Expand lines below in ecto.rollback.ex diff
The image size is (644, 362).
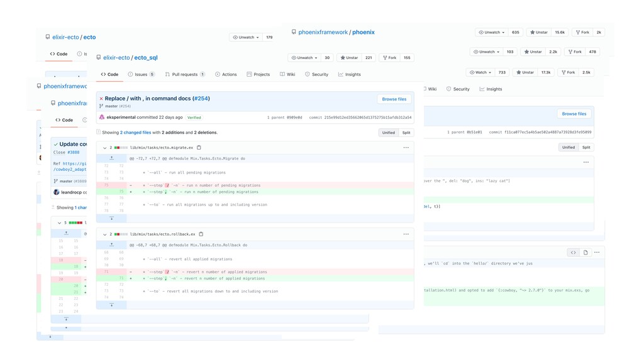click(111, 305)
